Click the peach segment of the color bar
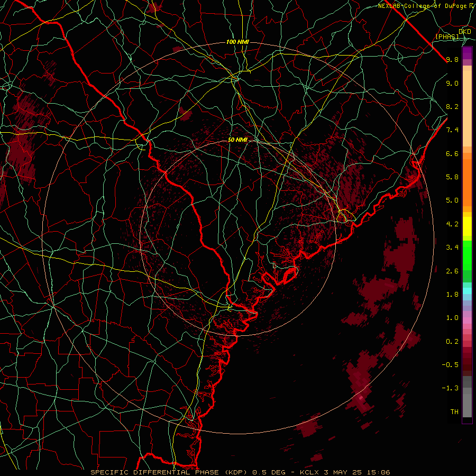Viewport: 476px width, 476px height. click(x=467, y=108)
